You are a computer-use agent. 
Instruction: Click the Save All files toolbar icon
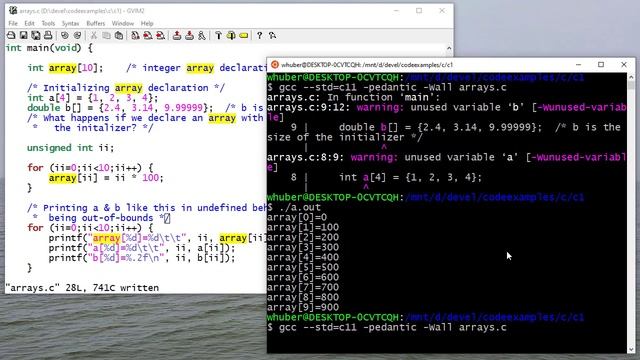tap(36, 36)
